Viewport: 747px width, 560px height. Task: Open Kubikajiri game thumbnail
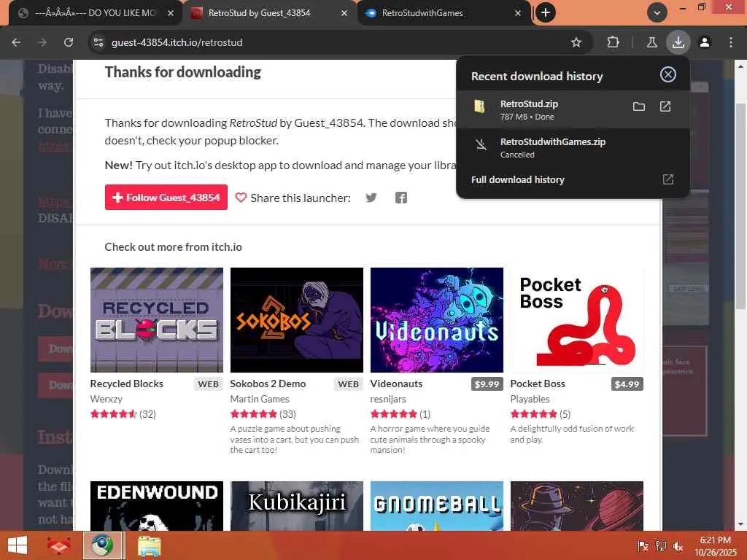[297, 506]
